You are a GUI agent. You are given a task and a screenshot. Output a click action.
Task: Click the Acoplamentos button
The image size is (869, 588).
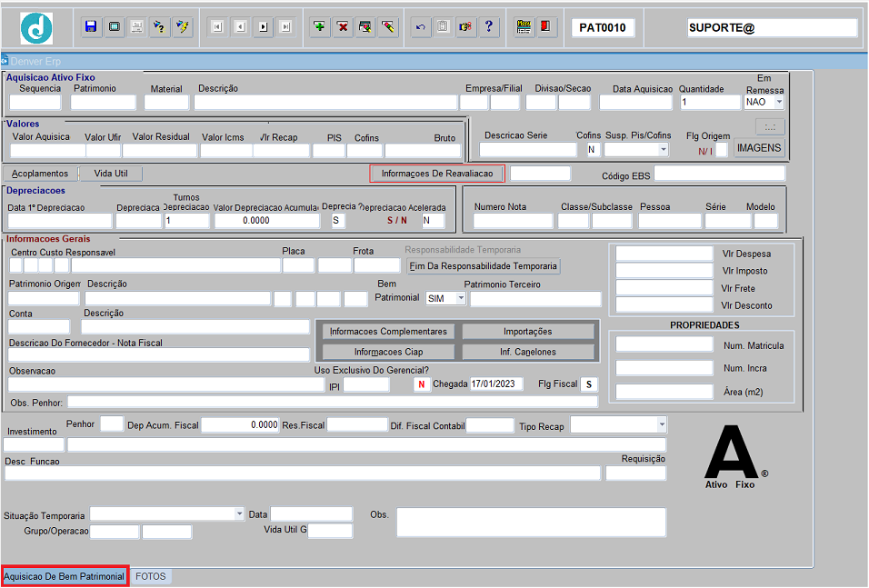[x=40, y=174]
